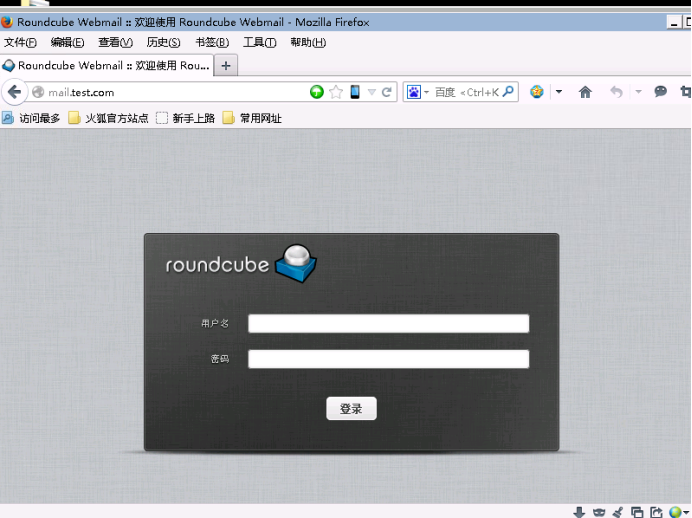Click the magnifier search icon
Viewport: 692px width, 518px height.
tap(508, 92)
